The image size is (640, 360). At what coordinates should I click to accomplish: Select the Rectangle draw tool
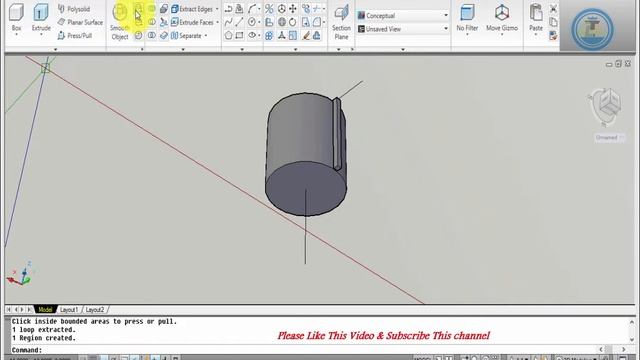point(240,36)
